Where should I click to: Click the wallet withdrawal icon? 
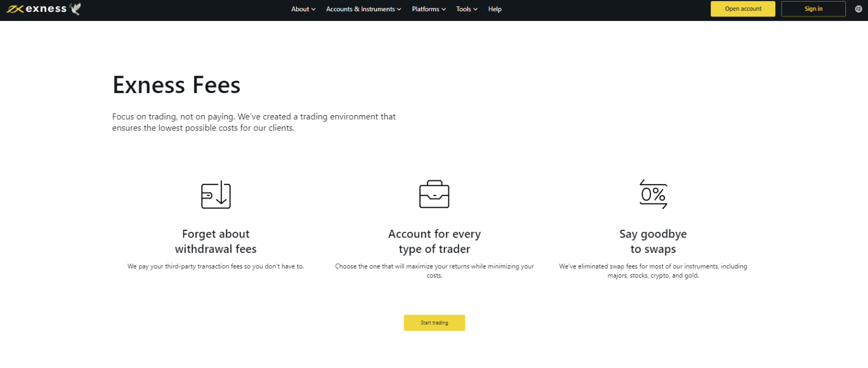(x=216, y=195)
